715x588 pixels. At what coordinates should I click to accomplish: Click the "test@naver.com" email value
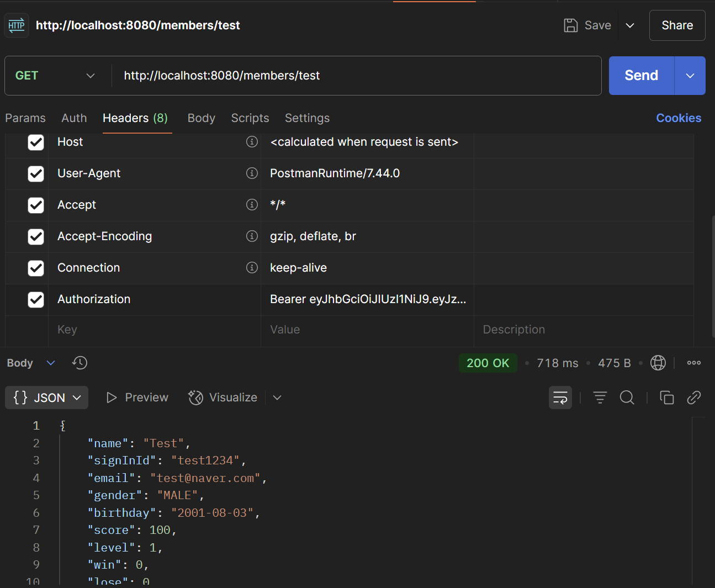[x=205, y=478]
